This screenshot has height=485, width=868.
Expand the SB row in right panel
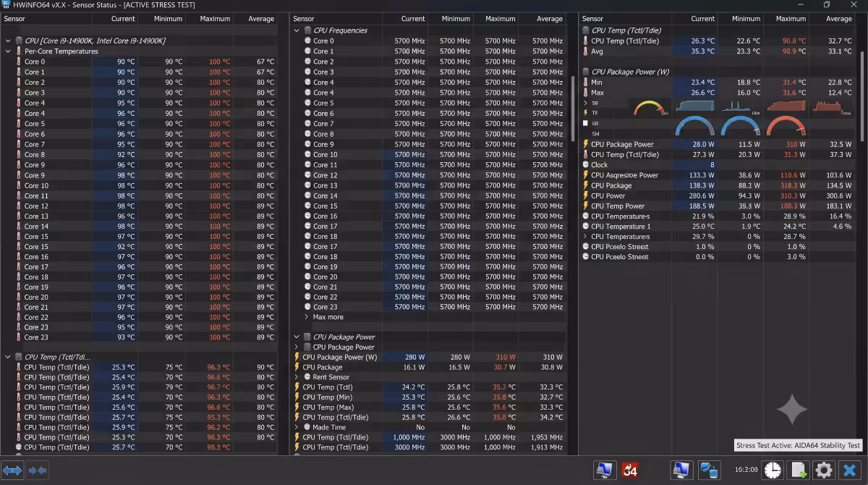point(586,103)
